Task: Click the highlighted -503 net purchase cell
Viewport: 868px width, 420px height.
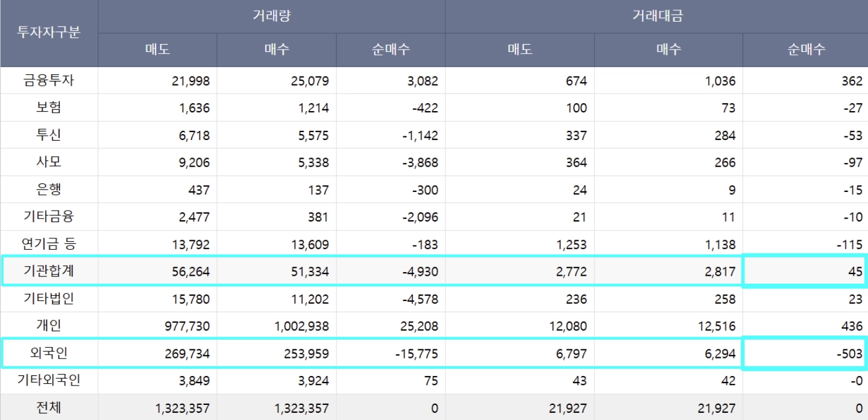Action: (804, 354)
